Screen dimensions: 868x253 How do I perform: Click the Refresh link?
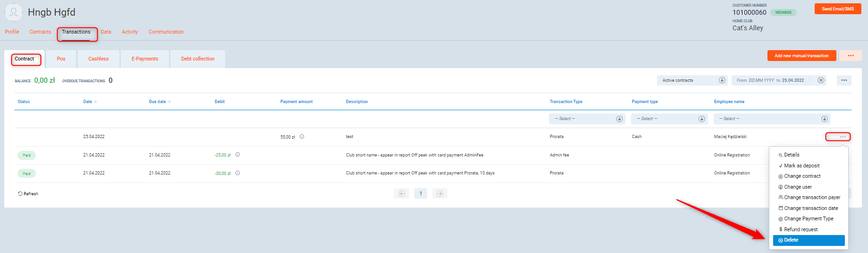[28, 194]
